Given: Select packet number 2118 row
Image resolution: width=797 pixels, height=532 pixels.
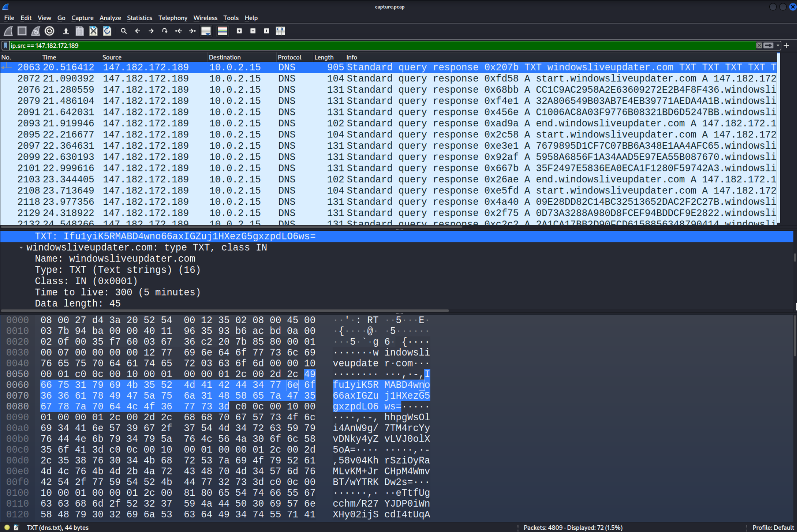Looking at the screenshot, I should (x=388, y=202).
